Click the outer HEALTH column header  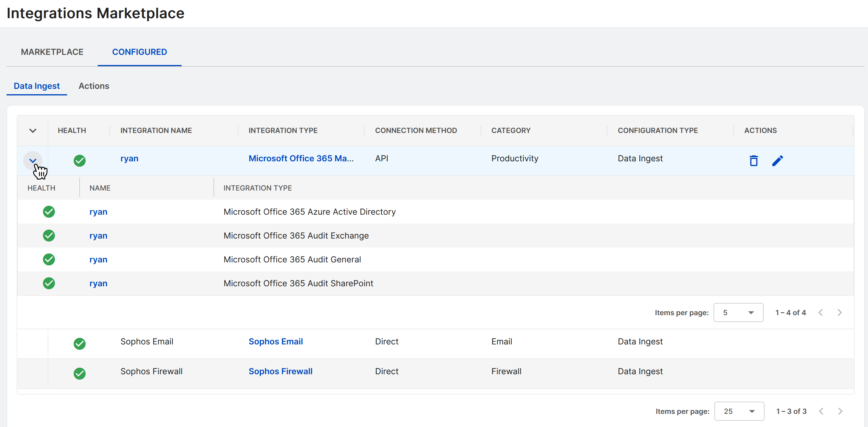pyautogui.click(x=72, y=130)
